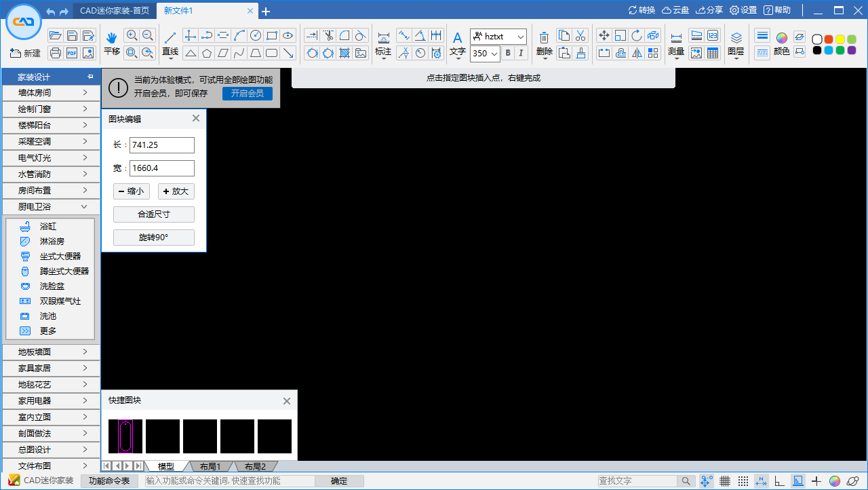This screenshot has width=868, height=490.
Task: Switch to the 布局1 layout tab
Action: [x=210, y=466]
